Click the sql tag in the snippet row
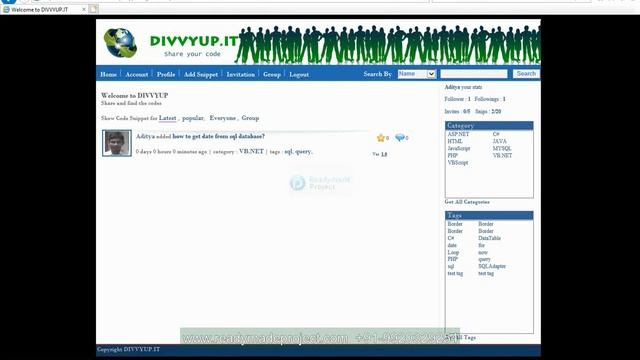The height and width of the screenshot is (360, 640). click(288, 151)
